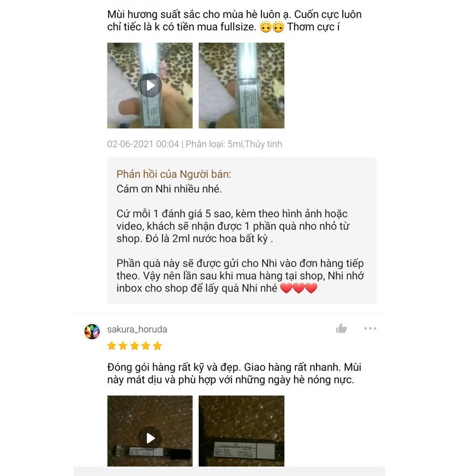Open sakura_horuda's profile avatar

[x=92, y=332]
